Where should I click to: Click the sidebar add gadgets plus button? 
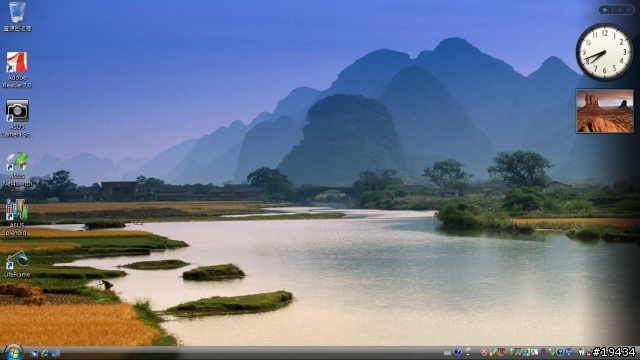pos(605,9)
